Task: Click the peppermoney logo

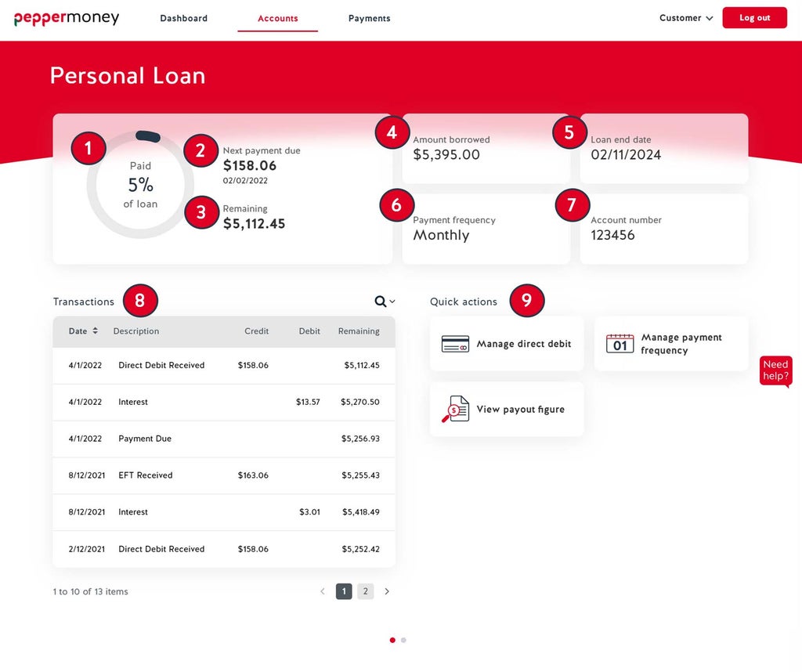Action: click(66, 18)
